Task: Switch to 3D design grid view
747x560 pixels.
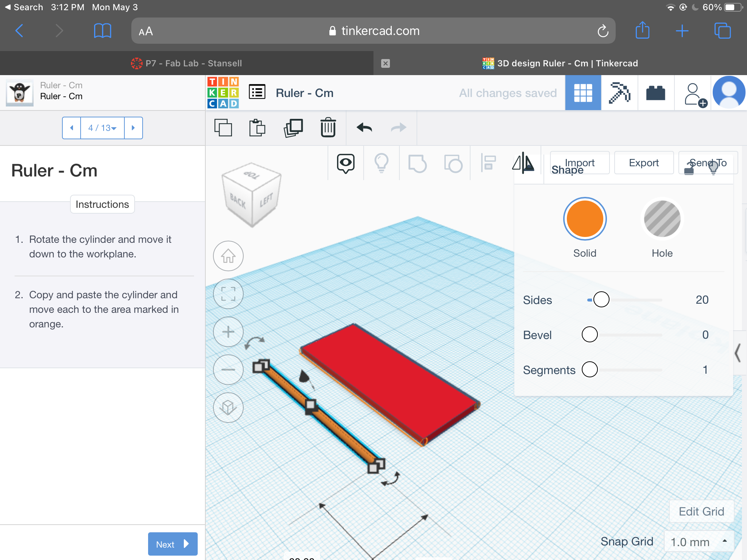Action: 583,93
